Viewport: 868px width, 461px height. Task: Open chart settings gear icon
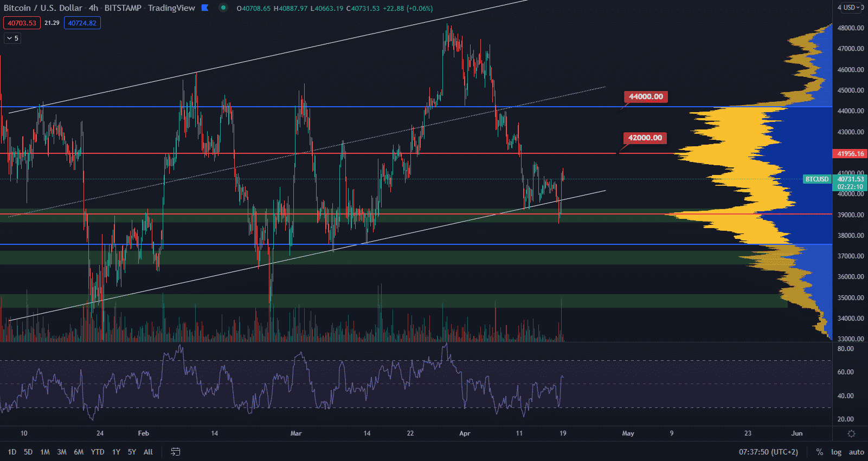pyautogui.click(x=851, y=433)
